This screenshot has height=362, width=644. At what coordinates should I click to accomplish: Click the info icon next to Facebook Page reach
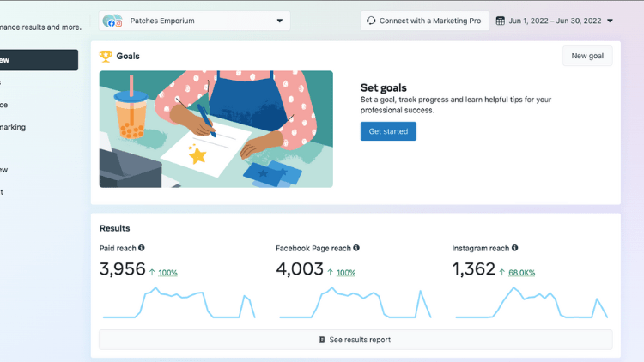pyautogui.click(x=356, y=248)
